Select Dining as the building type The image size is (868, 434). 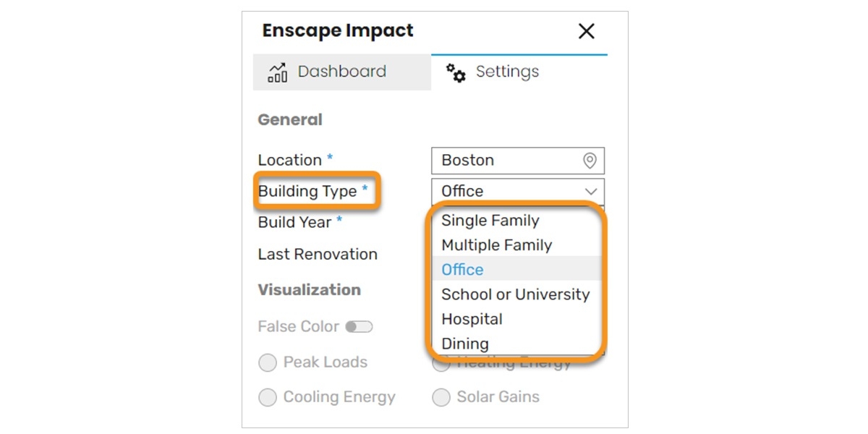click(464, 344)
